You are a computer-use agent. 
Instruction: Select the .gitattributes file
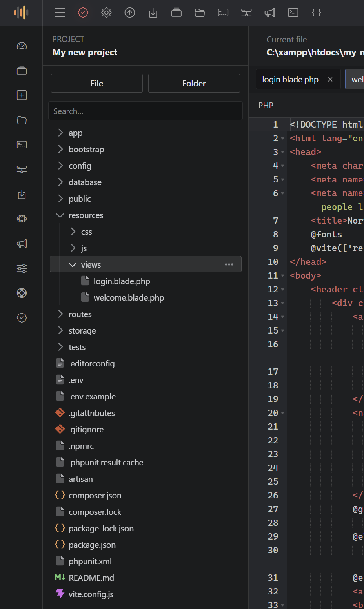pyautogui.click(x=91, y=413)
